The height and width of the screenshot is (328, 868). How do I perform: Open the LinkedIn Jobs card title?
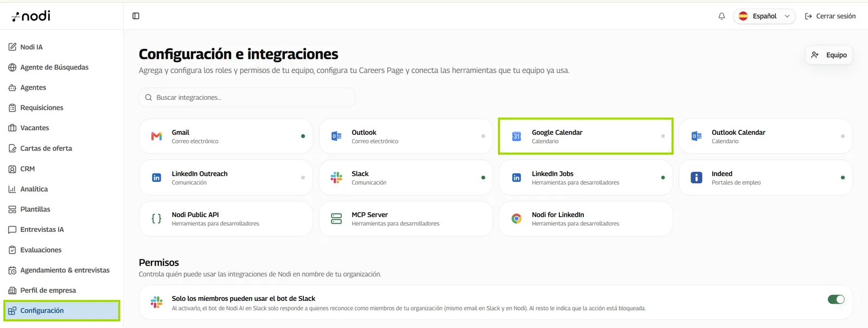click(552, 174)
